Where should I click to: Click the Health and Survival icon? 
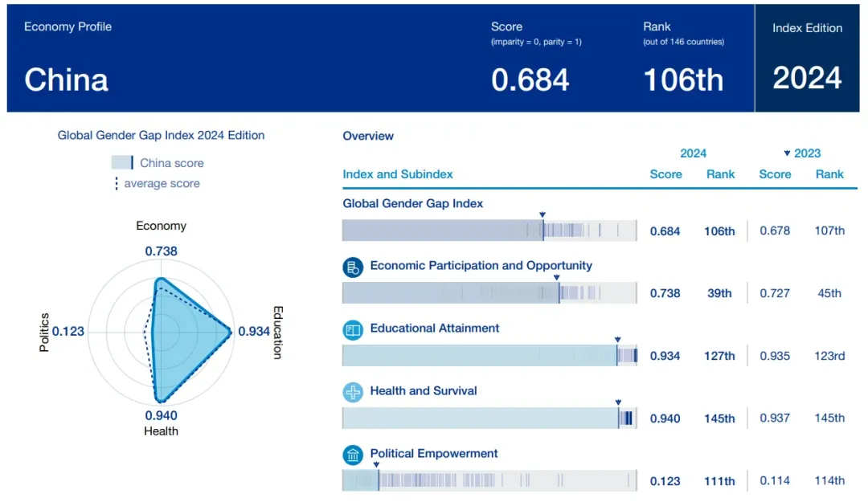click(x=353, y=392)
